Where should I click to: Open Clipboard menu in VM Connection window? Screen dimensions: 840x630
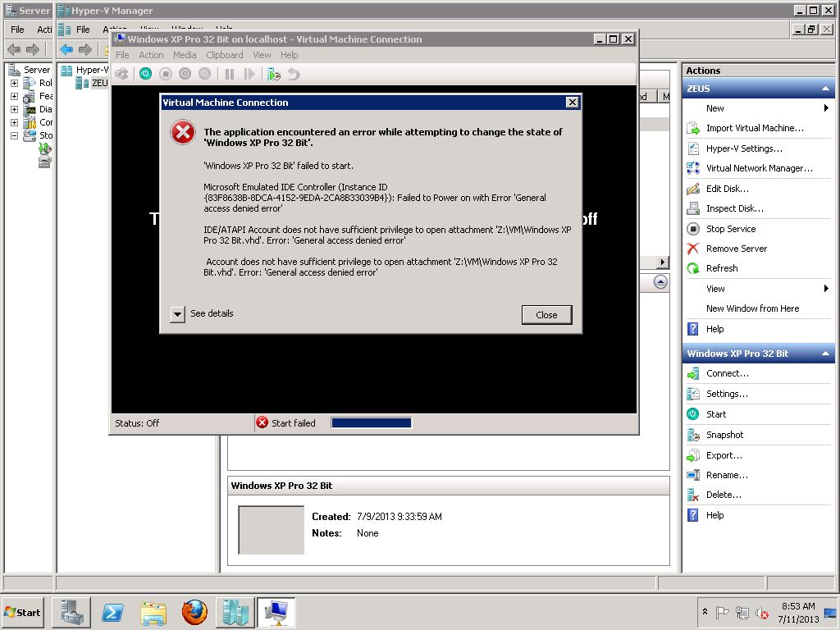point(225,55)
